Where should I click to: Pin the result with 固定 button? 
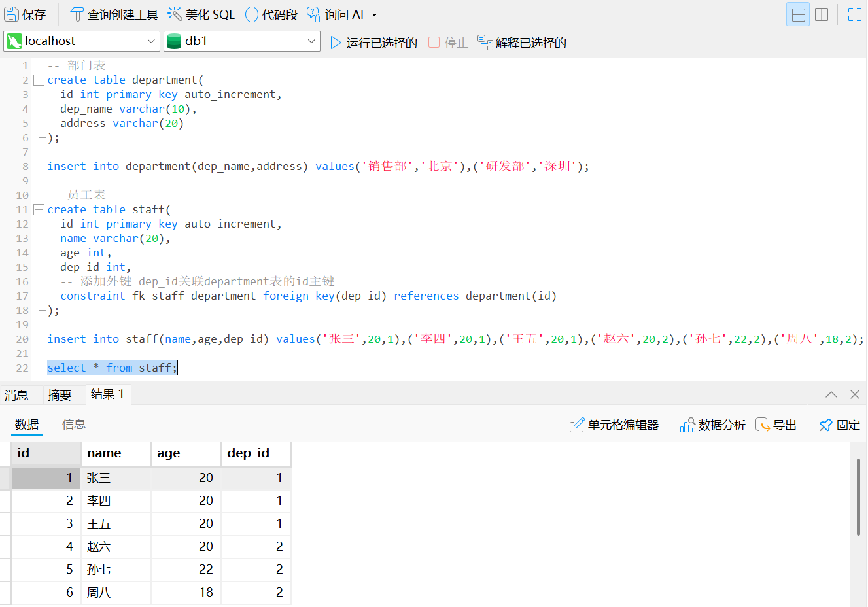840,425
